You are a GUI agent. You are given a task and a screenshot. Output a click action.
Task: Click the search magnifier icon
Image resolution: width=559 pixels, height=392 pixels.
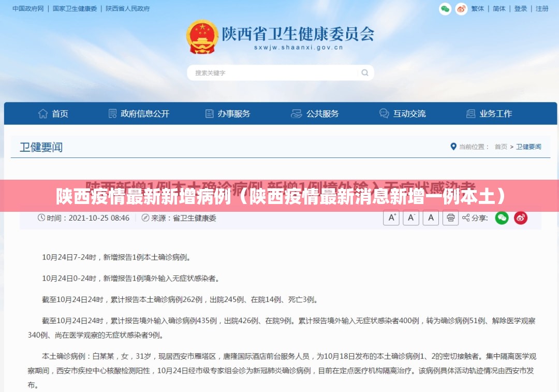(x=365, y=73)
